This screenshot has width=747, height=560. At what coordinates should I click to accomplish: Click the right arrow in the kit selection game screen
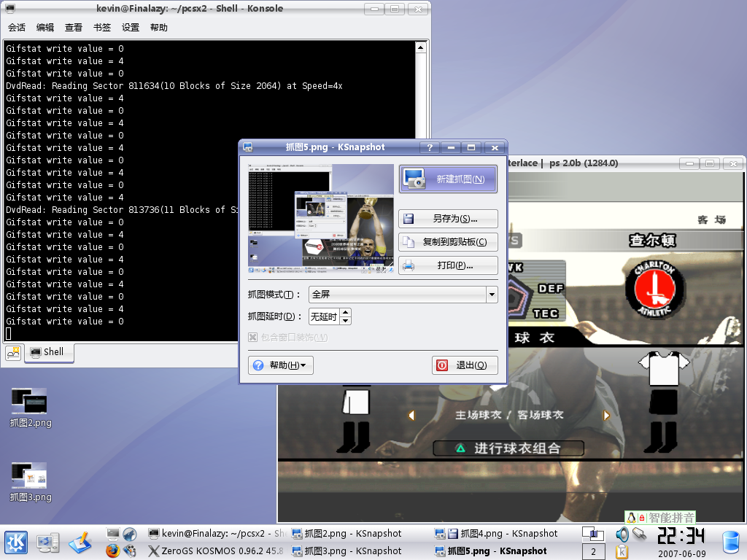click(x=606, y=415)
